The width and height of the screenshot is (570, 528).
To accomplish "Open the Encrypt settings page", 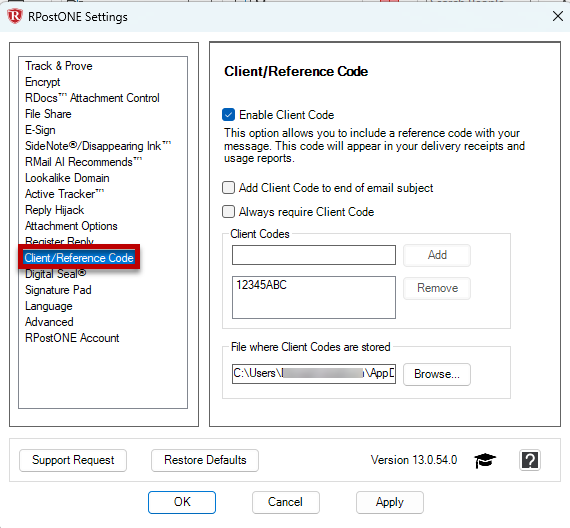I will tap(43, 82).
